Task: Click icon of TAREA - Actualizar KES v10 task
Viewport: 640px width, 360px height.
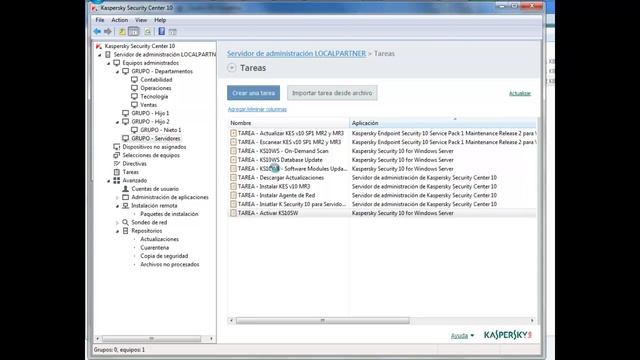Action: click(x=233, y=133)
